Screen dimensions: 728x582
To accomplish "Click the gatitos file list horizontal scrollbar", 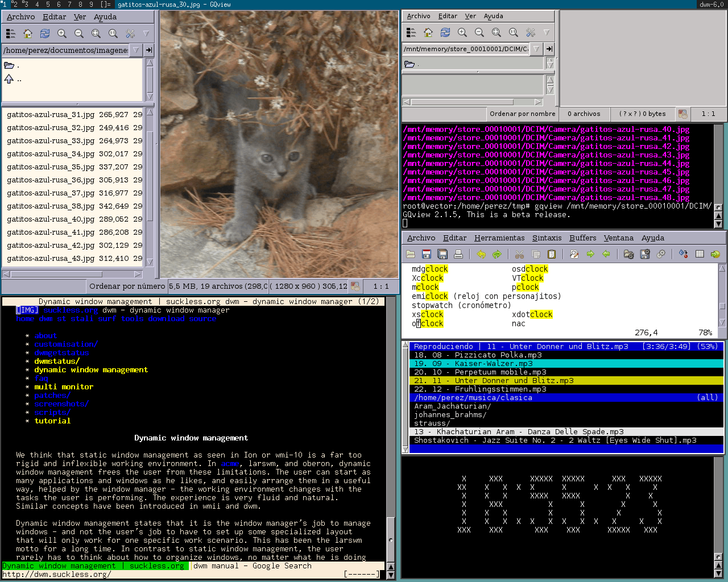I will pos(72,274).
